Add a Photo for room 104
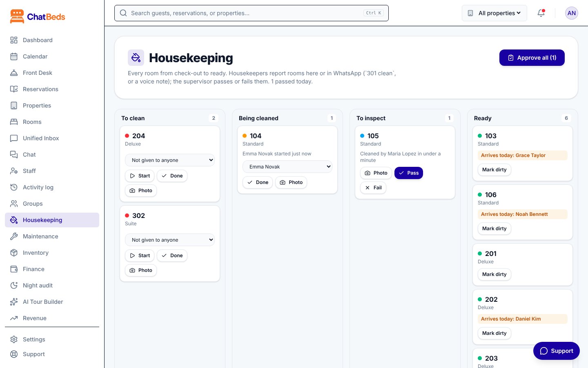This screenshot has height=368, width=588. (291, 182)
